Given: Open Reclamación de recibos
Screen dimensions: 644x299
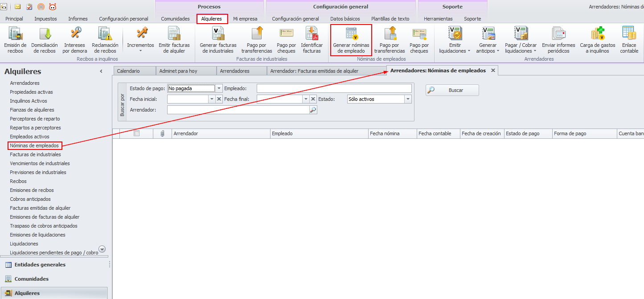Looking at the screenshot, I should tap(105, 40).
